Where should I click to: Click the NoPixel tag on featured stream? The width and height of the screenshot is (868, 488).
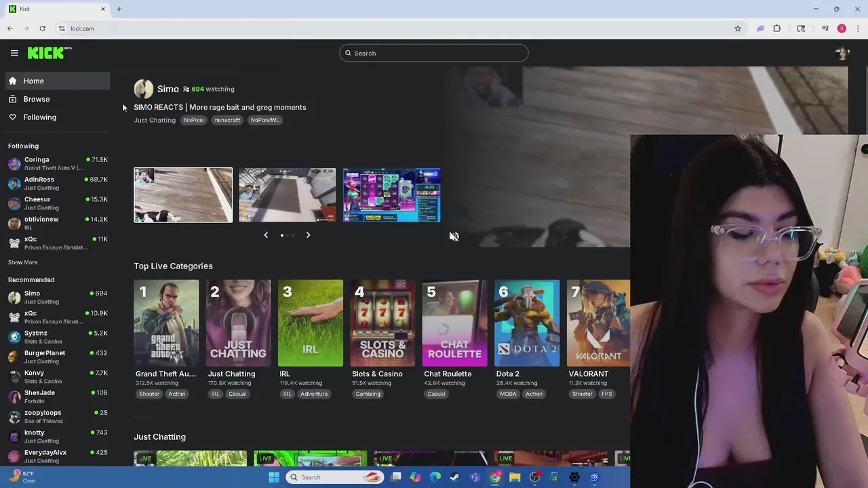coord(194,120)
